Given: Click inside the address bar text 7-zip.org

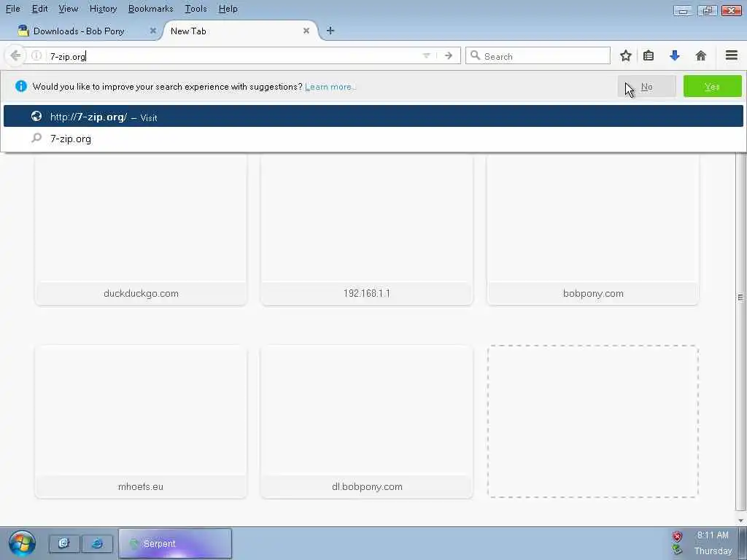Looking at the screenshot, I should click(68, 56).
